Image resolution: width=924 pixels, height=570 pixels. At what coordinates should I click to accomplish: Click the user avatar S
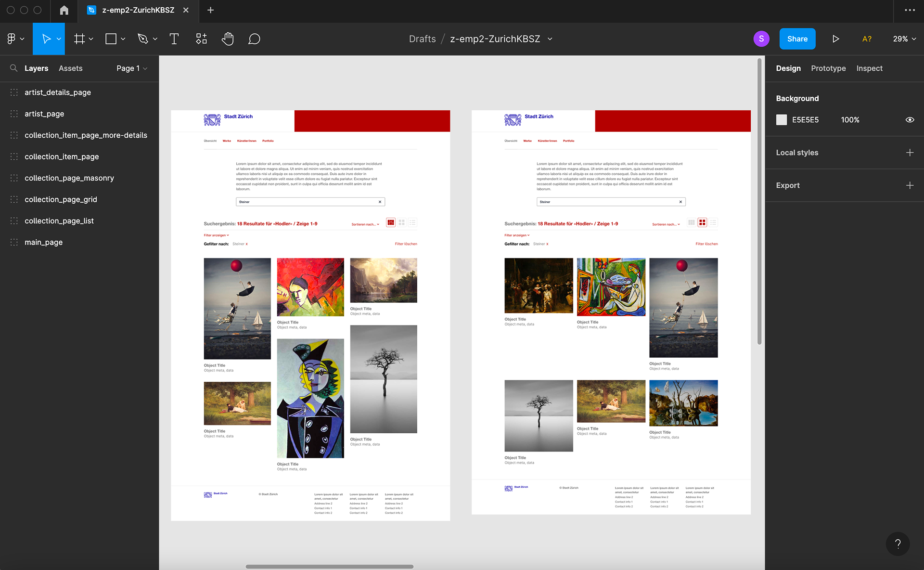(761, 39)
